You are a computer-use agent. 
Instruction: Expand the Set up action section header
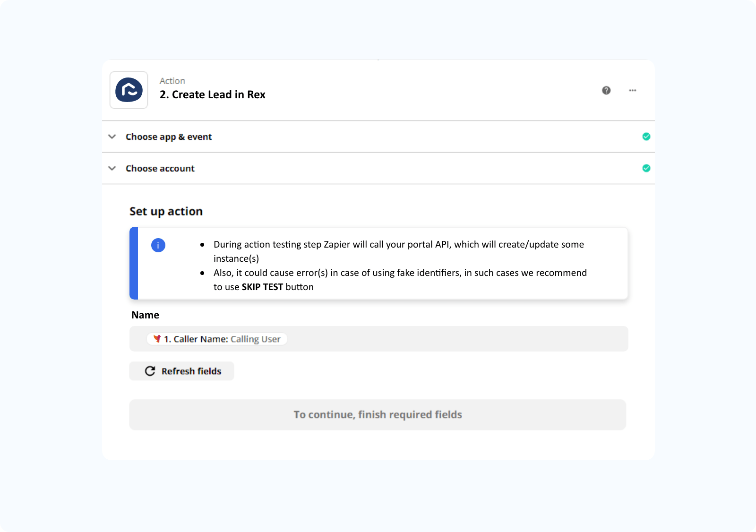click(x=166, y=211)
